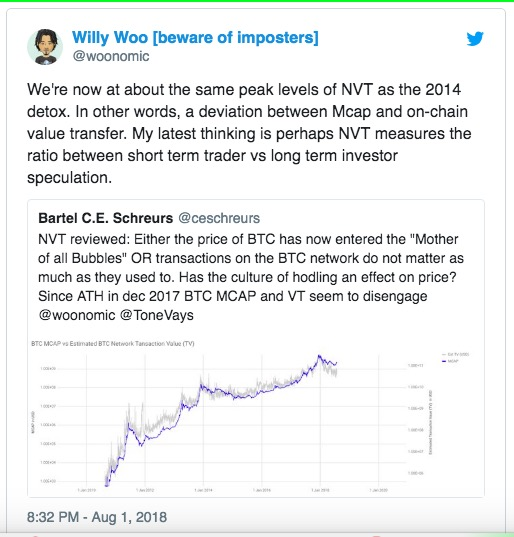Click the MCAP peak near 2018 on chart
The width and height of the screenshot is (514, 537).
(319, 356)
